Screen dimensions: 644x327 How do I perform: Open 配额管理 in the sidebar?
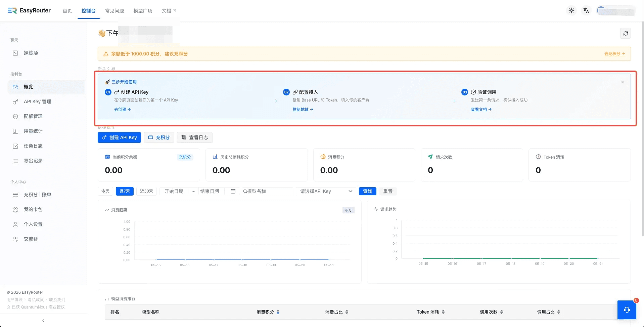tap(46, 117)
